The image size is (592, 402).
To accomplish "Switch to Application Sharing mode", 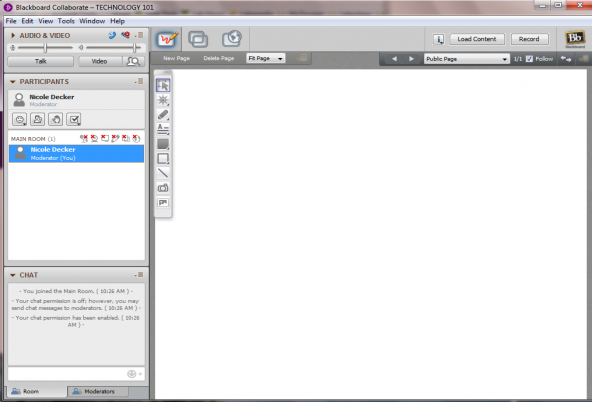I will pos(198,39).
